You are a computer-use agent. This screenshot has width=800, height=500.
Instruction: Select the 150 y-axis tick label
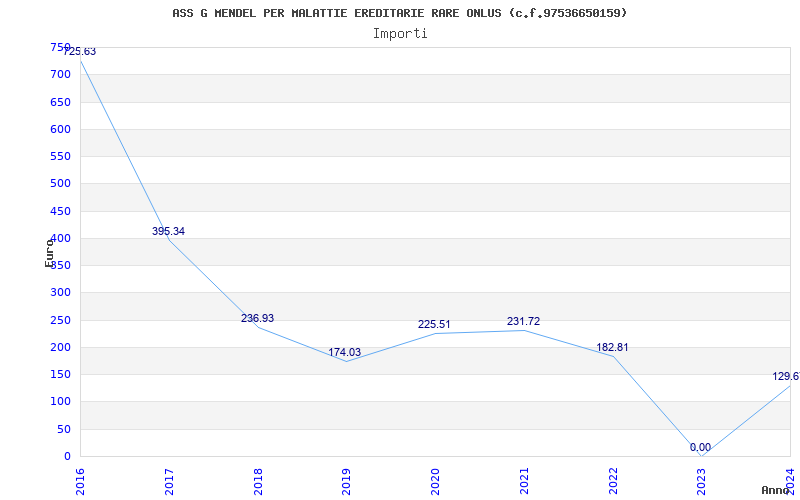point(60,374)
